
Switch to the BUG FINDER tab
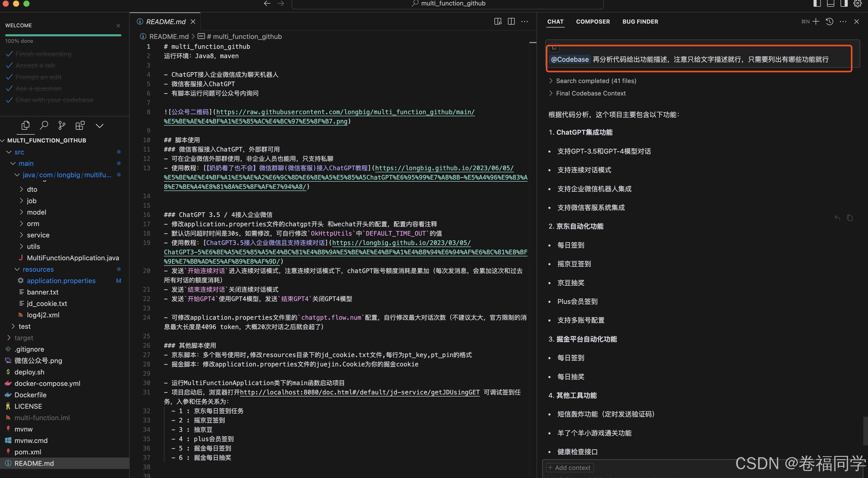click(x=640, y=21)
